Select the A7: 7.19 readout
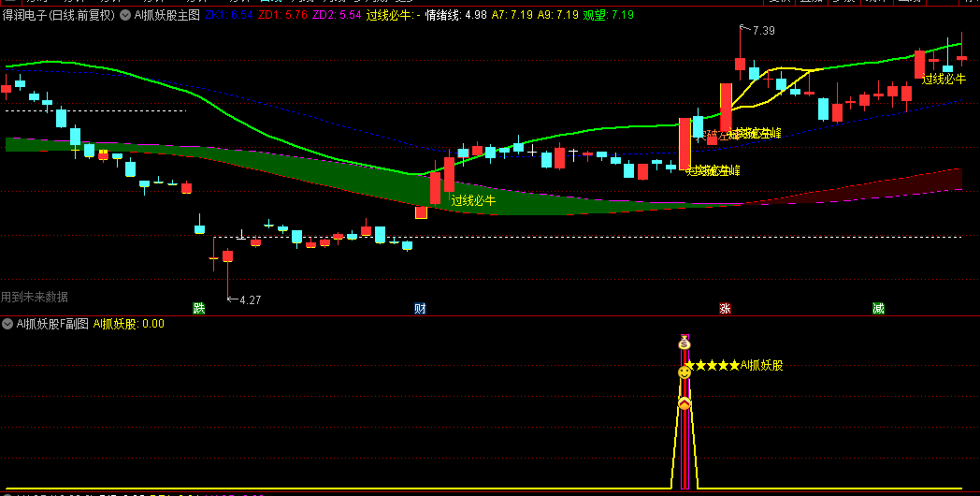 512,15
